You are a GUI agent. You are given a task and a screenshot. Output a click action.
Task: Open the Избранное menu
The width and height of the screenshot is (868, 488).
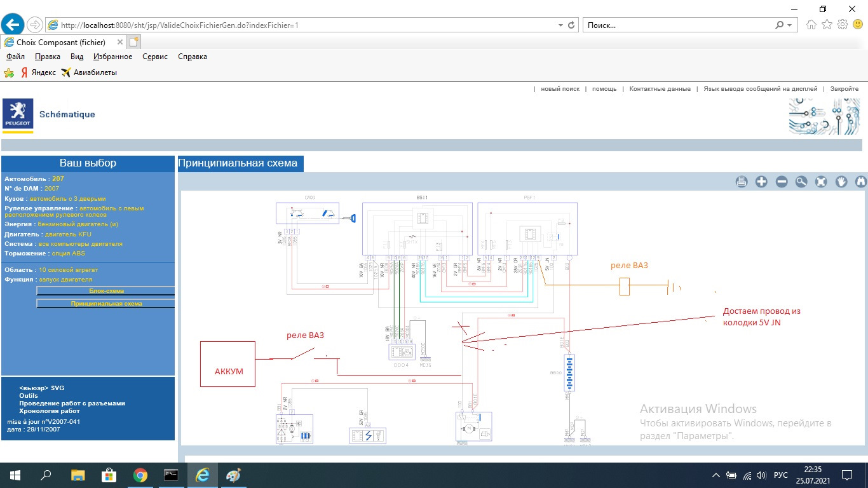pos(112,57)
